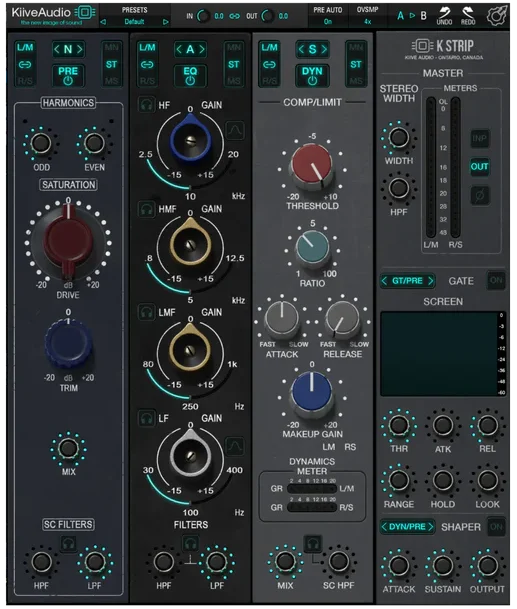The height and width of the screenshot is (609, 517).
Task: Click the red THRESHOLD knob
Action: 312,165
